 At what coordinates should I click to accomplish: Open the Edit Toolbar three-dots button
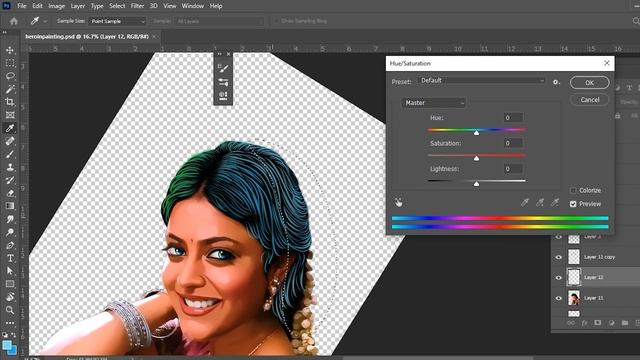pos(10,323)
